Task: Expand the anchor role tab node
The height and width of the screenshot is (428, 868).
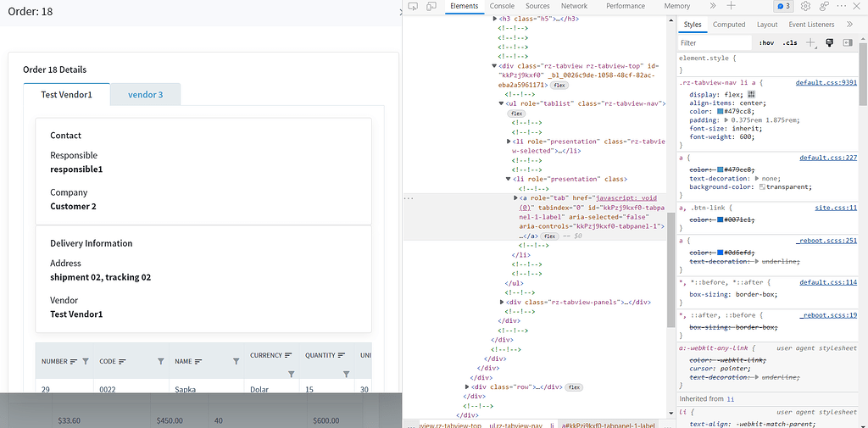Action: (516, 197)
